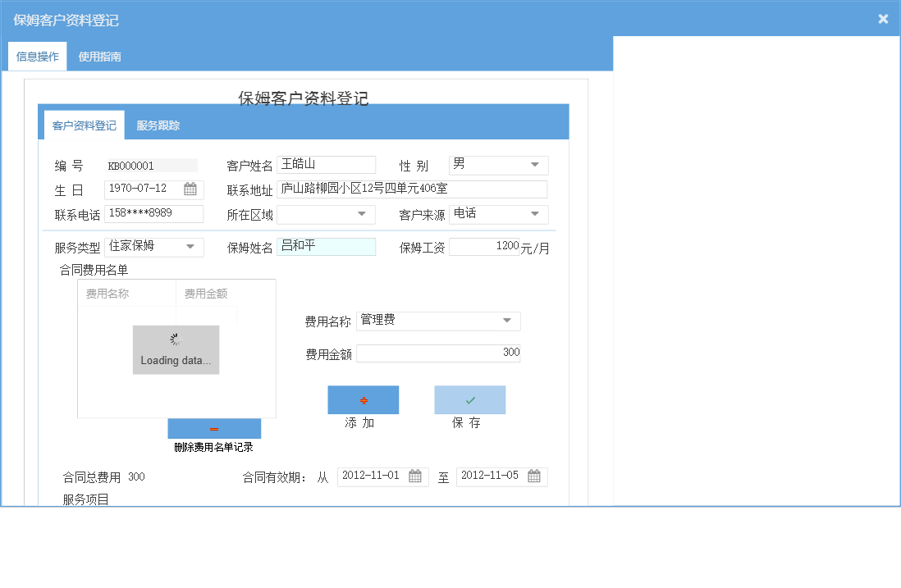Edit the 费用金额 amount input showing 300

[x=437, y=353]
